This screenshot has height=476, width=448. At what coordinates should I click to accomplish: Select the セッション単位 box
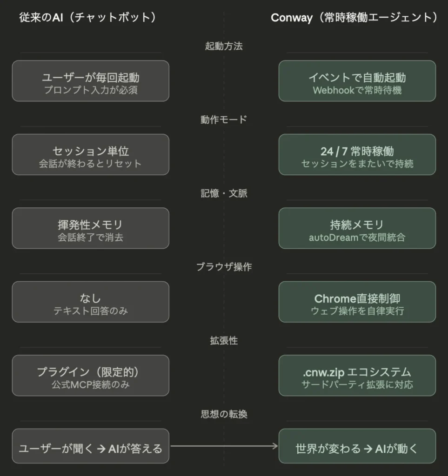[90, 154]
